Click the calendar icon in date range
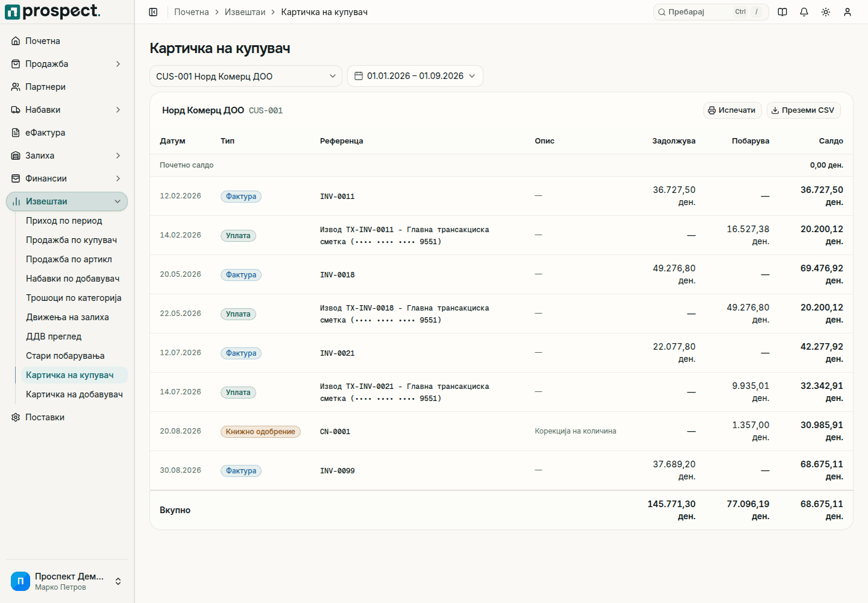Screen dimensions: 868x603 pos(359,76)
